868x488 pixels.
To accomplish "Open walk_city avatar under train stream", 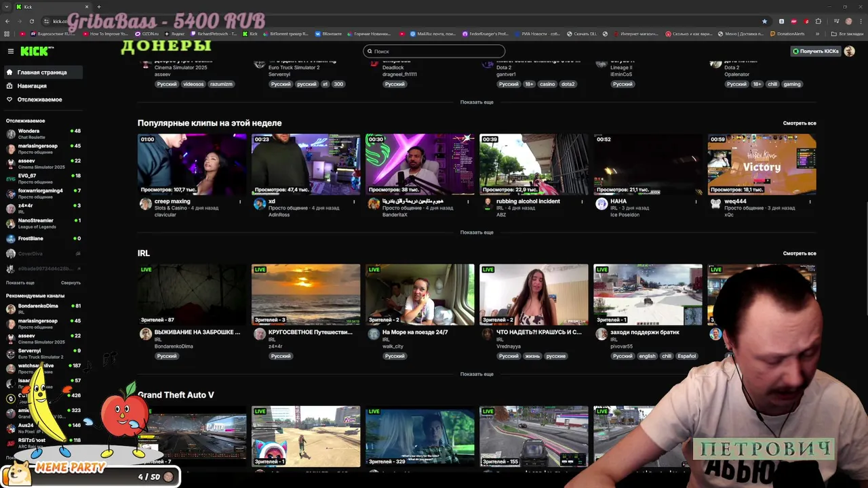I will point(373,334).
